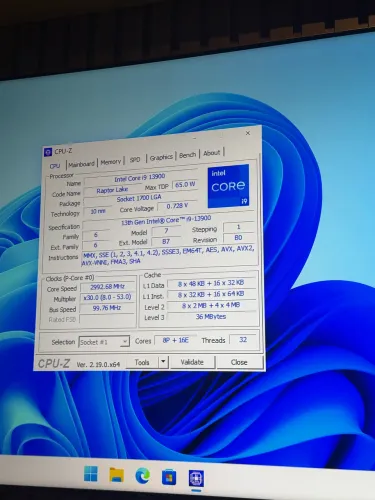Image resolution: width=375 pixels, height=500 pixels.
Task: Click the core voltage value 0.728 V
Action: [x=177, y=206]
